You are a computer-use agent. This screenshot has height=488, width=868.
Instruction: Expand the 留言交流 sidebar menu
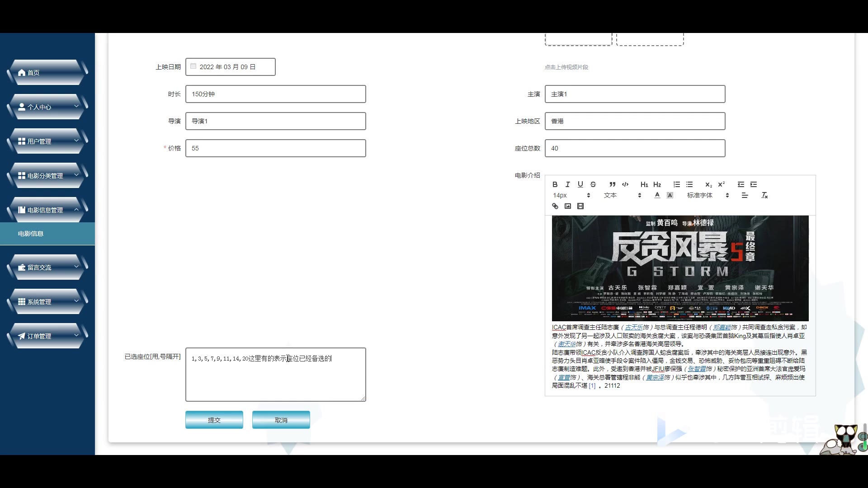47,267
